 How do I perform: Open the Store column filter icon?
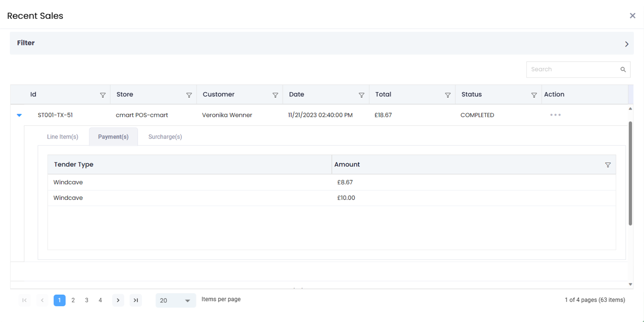tap(189, 95)
